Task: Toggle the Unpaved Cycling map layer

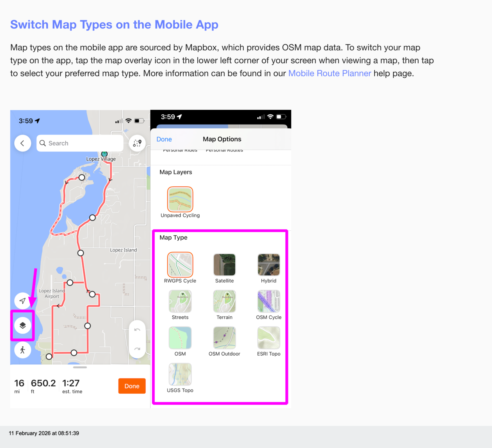Action: coord(180,199)
